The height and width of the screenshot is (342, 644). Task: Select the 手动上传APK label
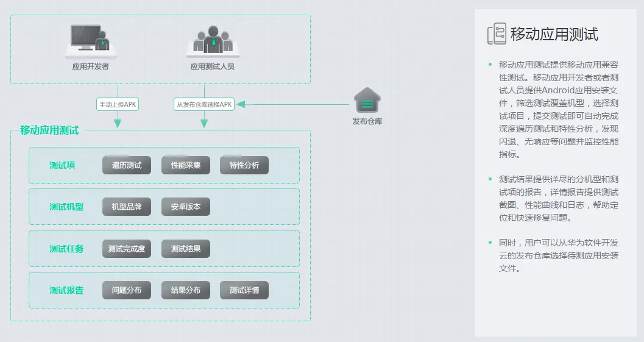click(118, 104)
